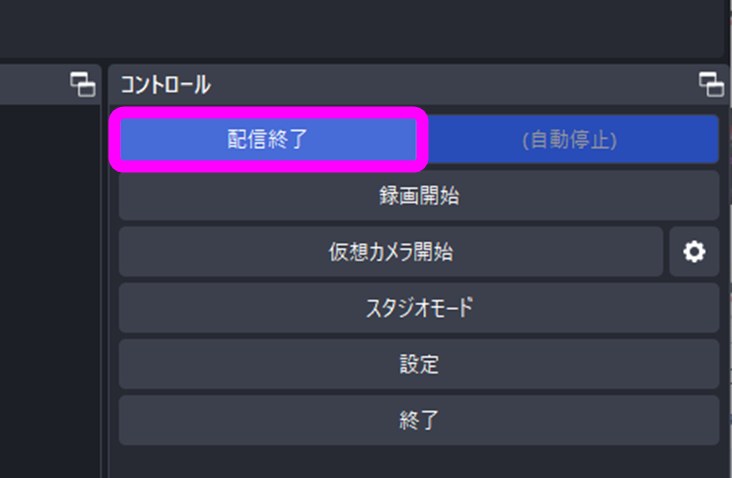Open the 設定 settings dialog
732x478 pixels.
point(419,364)
